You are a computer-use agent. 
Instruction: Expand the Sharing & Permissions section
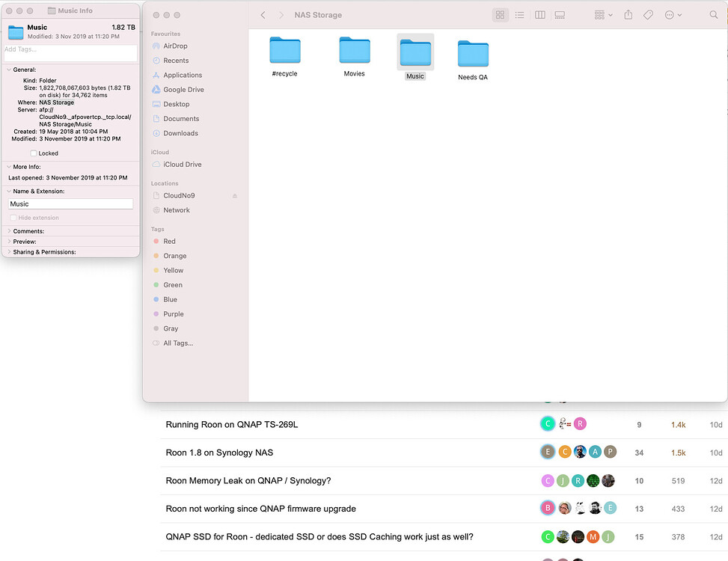pos(9,252)
